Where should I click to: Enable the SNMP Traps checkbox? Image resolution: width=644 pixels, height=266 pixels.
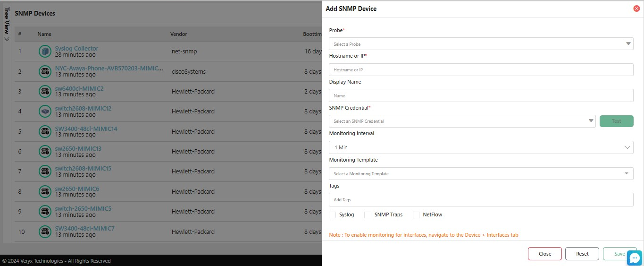click(x=368, y=215)
